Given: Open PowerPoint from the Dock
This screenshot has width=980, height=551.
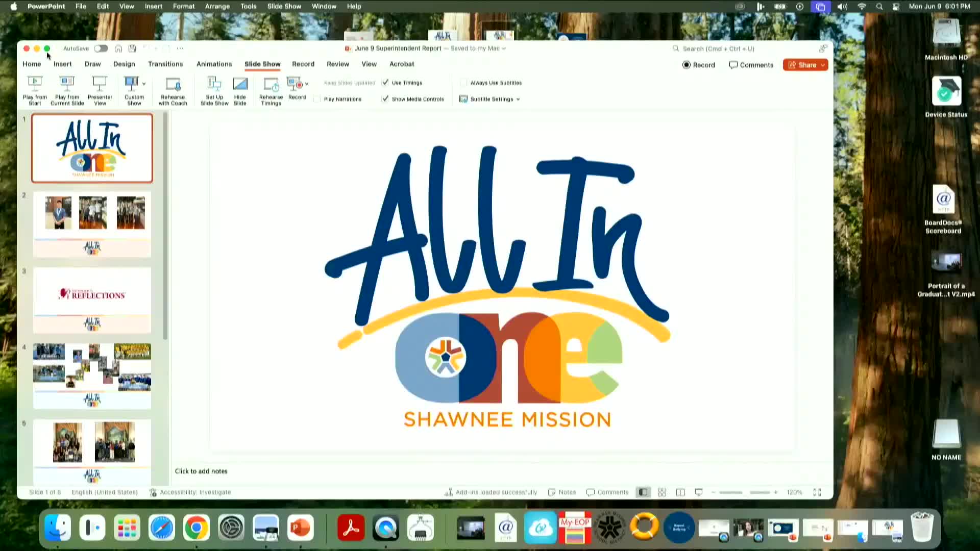Looking at the screenshot, I should click(x=300, y=528).
